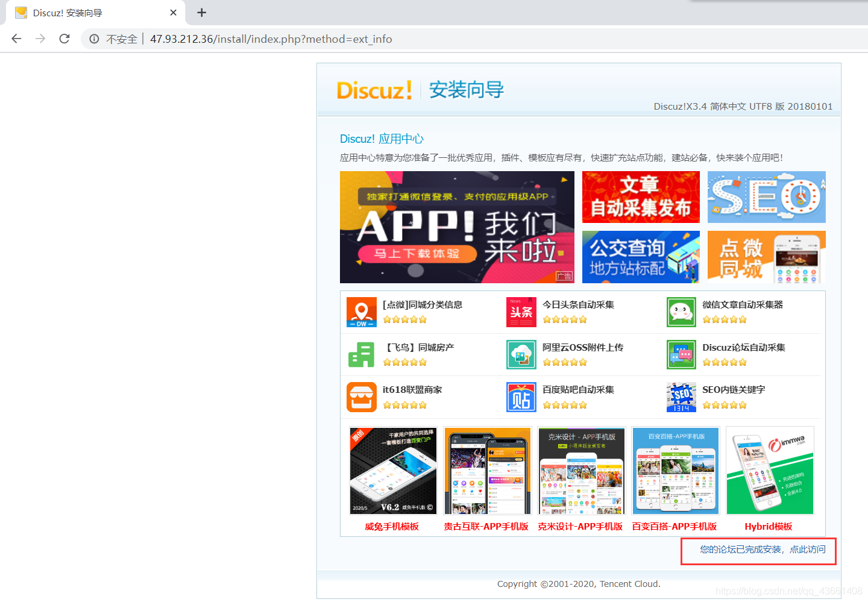The image size is (868, 602).
Task: Click the 威兔手机模板 thumbnail image
Action: (393, 471)
